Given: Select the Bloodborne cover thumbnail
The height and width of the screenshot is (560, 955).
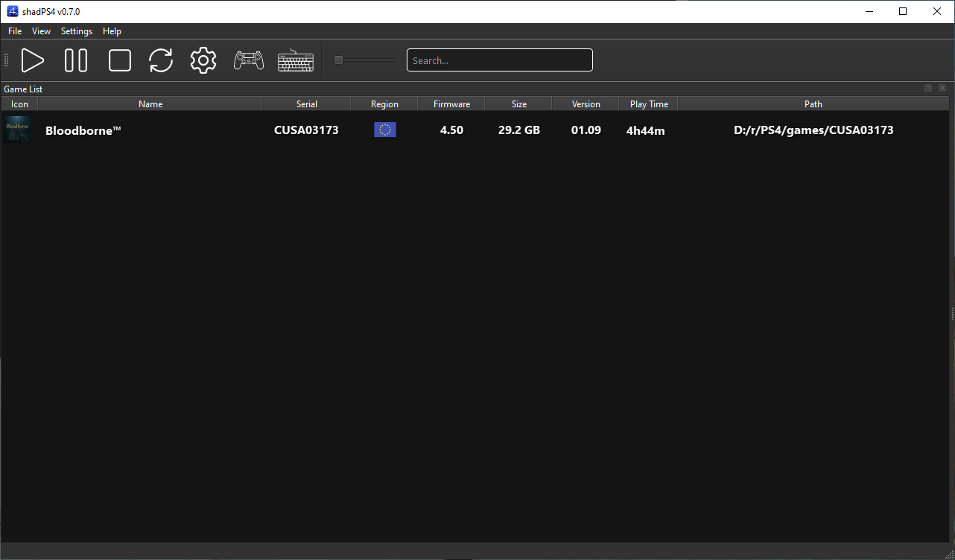Looking at the screenshot, I should [x=18, y=130].
